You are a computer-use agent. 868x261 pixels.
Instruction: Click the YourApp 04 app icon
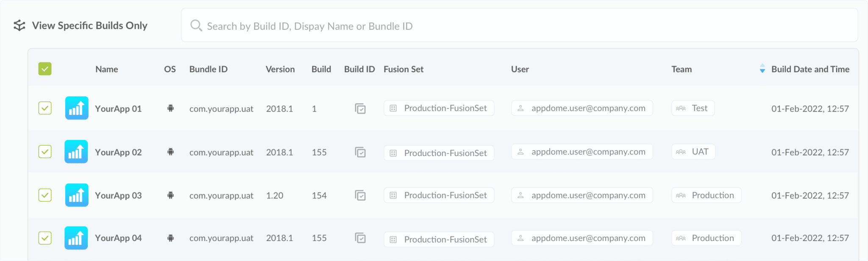[76, 238]
